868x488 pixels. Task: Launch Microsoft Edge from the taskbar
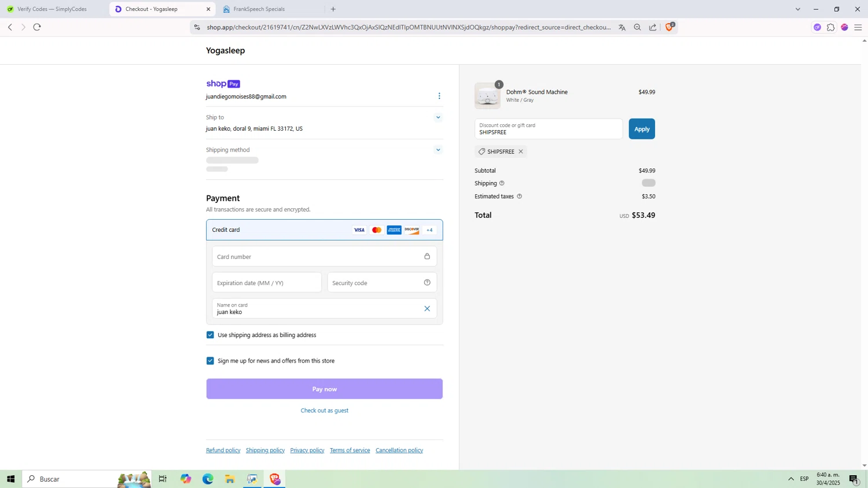point(208,479)
